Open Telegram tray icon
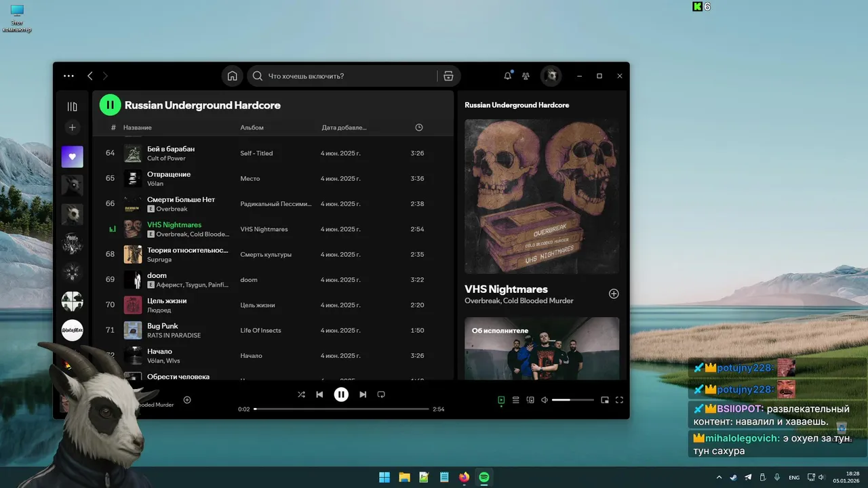This screenshot has width=868, height=488. click(748, 477)
